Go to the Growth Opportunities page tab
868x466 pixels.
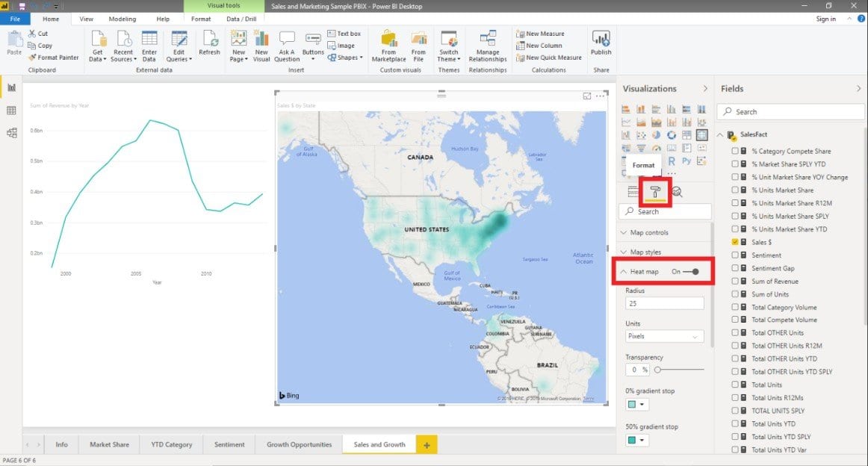(x=299, y=444)
